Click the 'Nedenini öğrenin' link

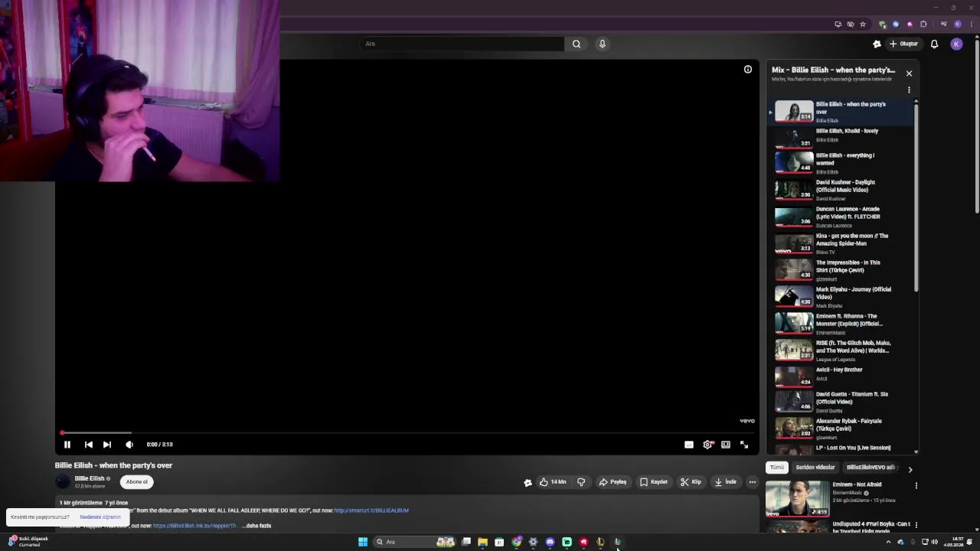100,517
